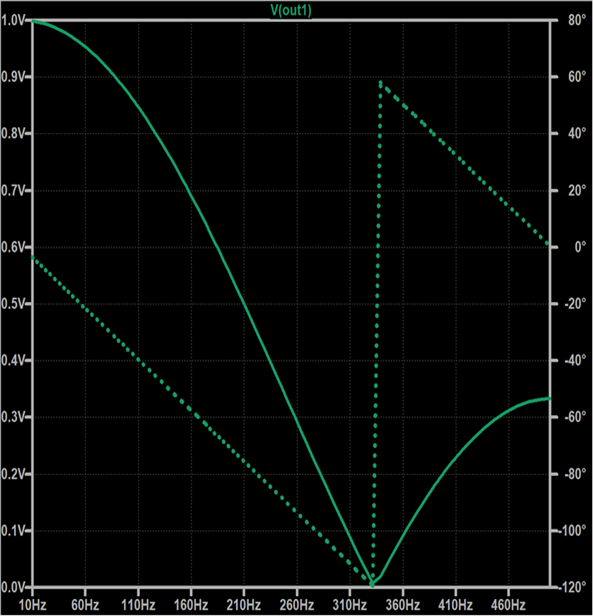This screenshot has height=616, width=593.
Task: Click the dotted phase peak near 60°
Action: [380, 82]
